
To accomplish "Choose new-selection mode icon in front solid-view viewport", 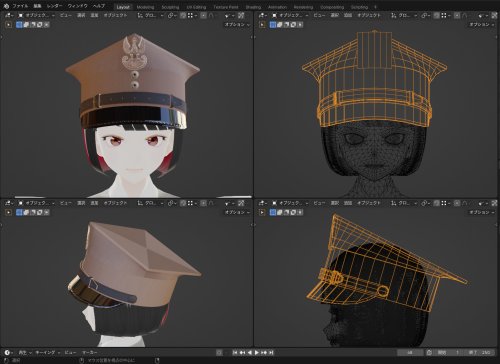I will coord(19,24).
